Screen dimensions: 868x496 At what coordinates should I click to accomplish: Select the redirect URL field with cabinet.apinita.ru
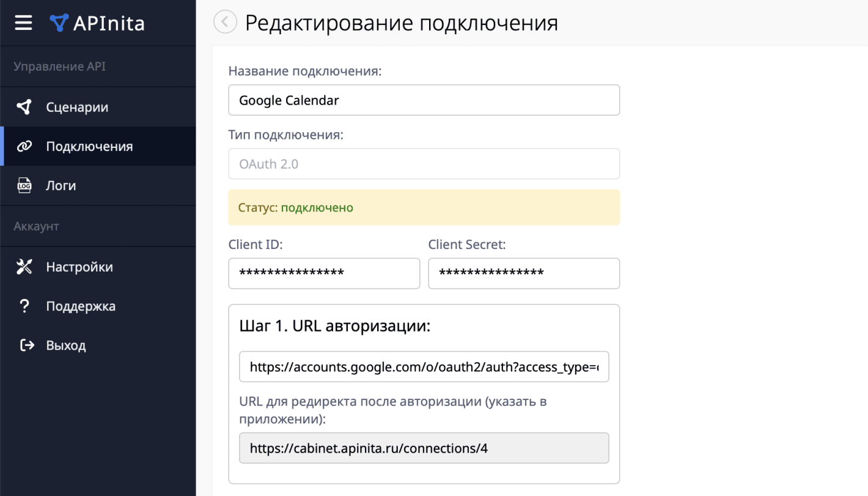point(424,448)
